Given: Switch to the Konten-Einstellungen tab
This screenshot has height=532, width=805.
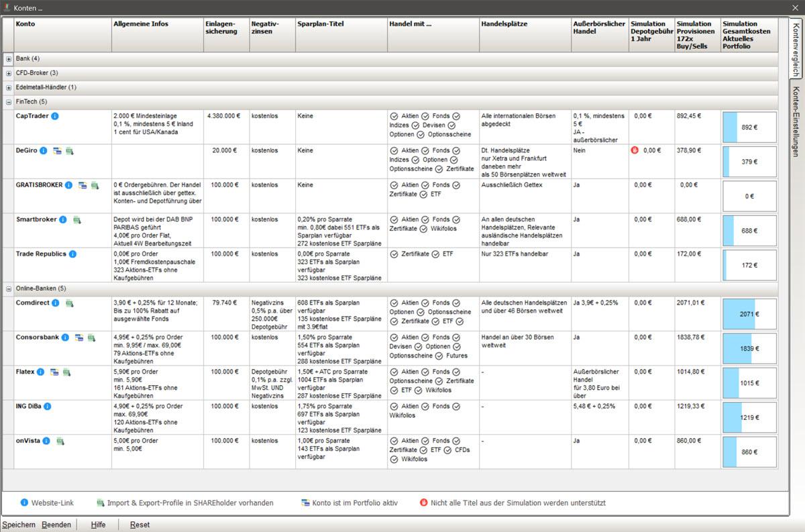Looking at the screenshot, I should (x=796, y=121).
